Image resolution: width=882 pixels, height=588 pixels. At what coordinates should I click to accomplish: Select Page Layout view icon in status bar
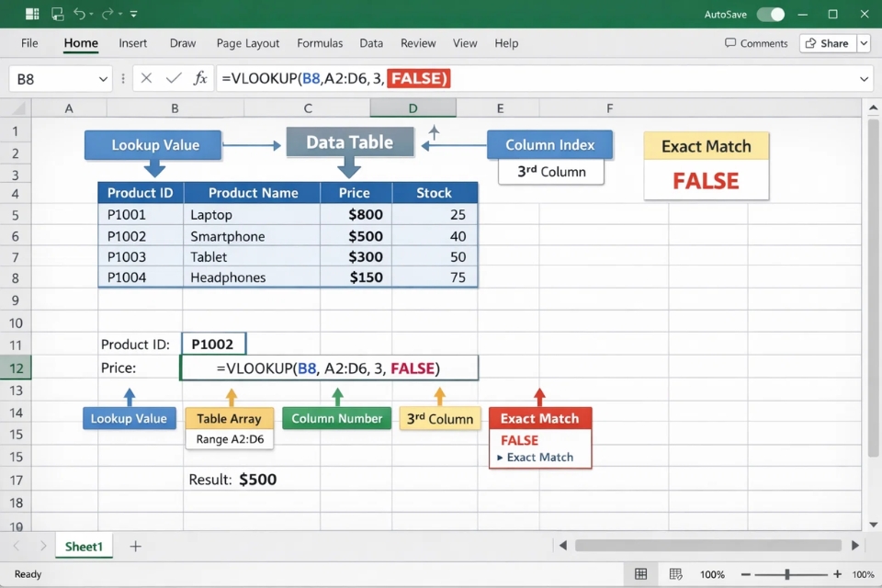tap(675, 573)
